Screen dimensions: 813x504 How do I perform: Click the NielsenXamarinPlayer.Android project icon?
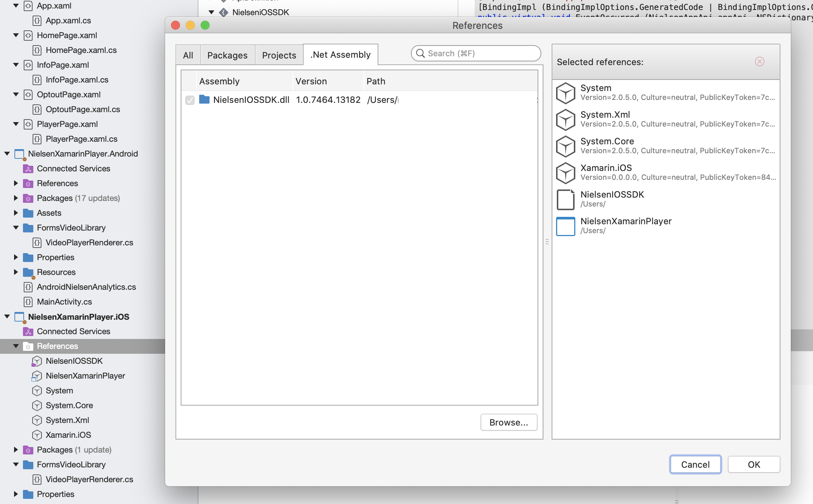tap(19, 154)
